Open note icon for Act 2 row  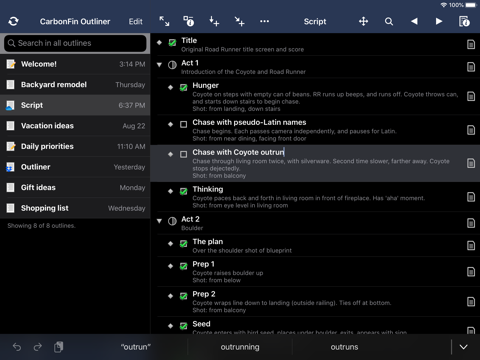(471, 223)
